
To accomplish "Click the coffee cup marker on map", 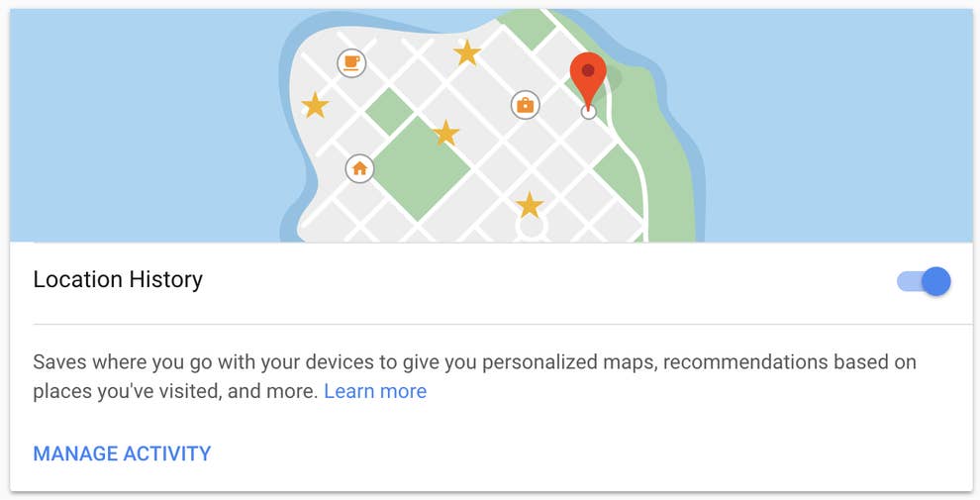I will click(x=351, y=63).
